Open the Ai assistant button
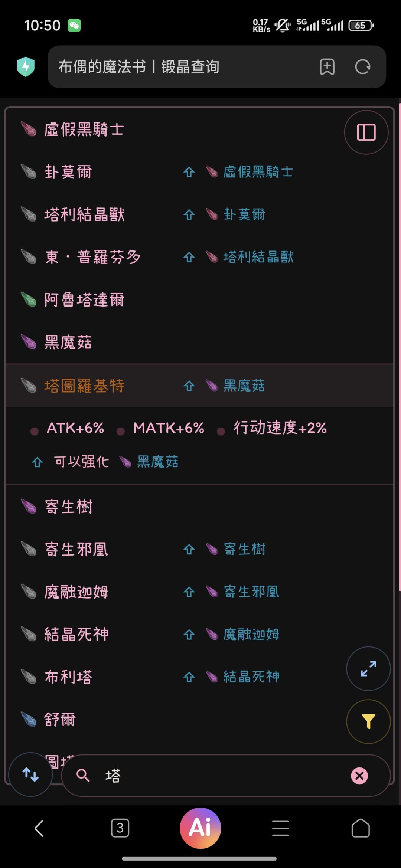This screenshot has height=868, width=401. pos(200,828)
